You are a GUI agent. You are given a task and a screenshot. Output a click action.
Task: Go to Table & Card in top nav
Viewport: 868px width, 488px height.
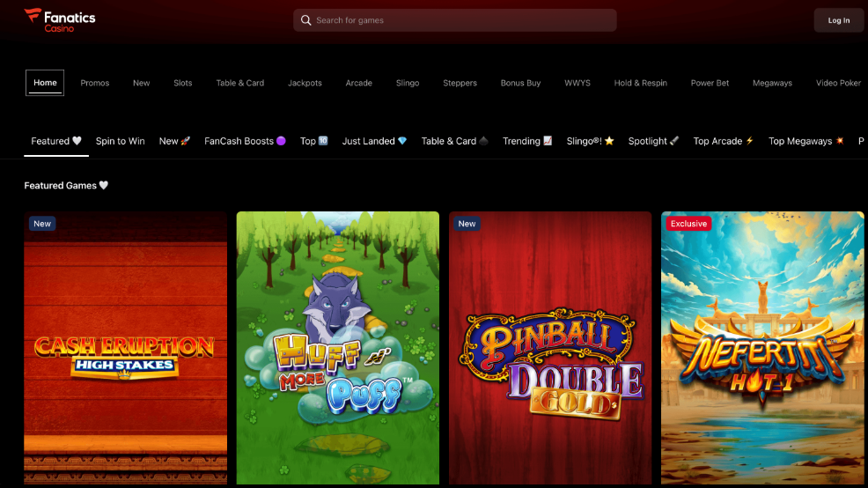click(239, 83)
